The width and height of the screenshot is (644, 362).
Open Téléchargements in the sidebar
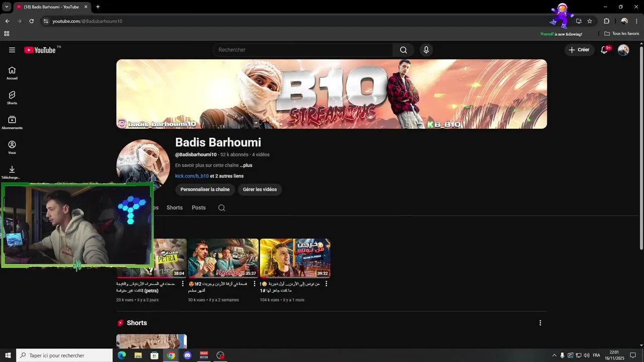pos(11,172)
